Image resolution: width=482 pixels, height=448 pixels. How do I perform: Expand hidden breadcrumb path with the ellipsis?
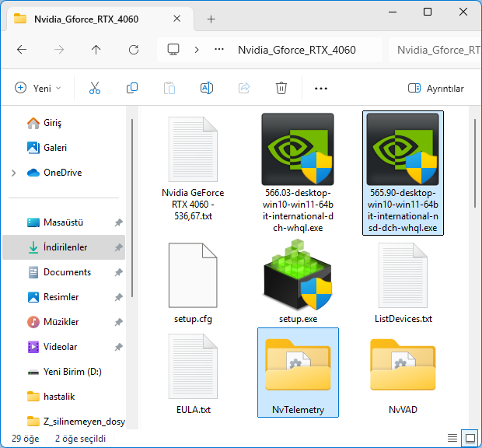pos(219,50)
